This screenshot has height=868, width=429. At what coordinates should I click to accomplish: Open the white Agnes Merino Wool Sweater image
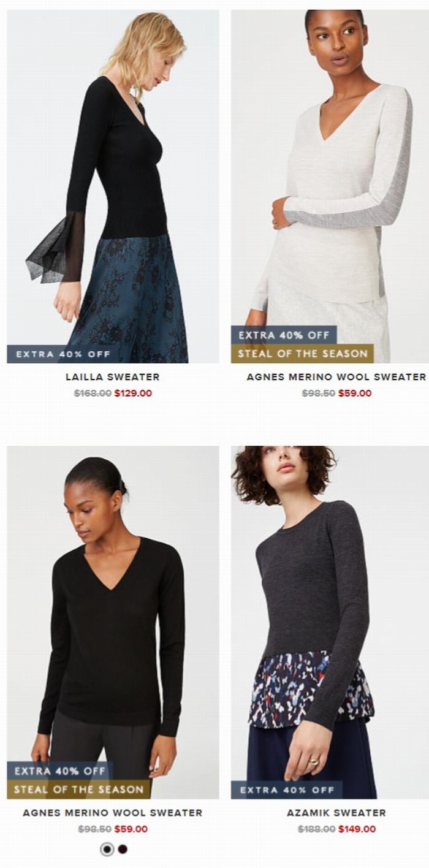330,186
